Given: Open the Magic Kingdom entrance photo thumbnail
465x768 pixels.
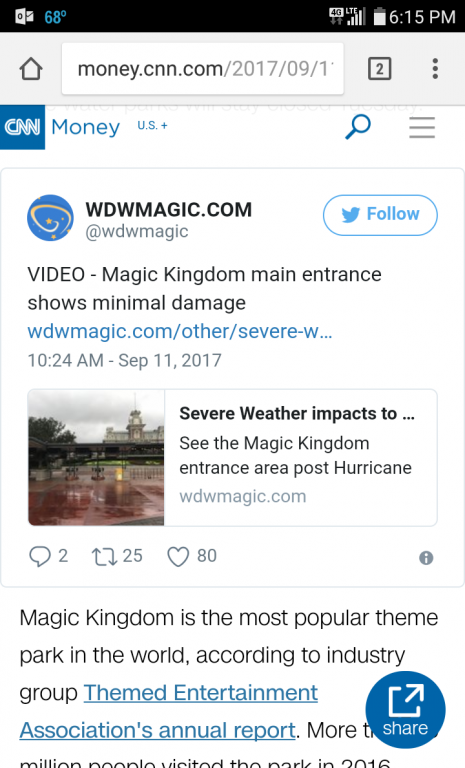Looking at the screenshot, I should 97,457.
